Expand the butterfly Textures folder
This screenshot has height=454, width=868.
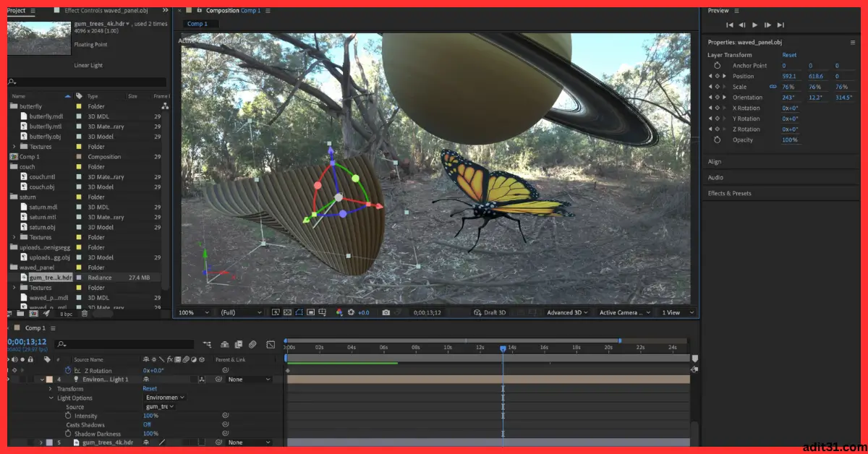click(x=14, y=147)
